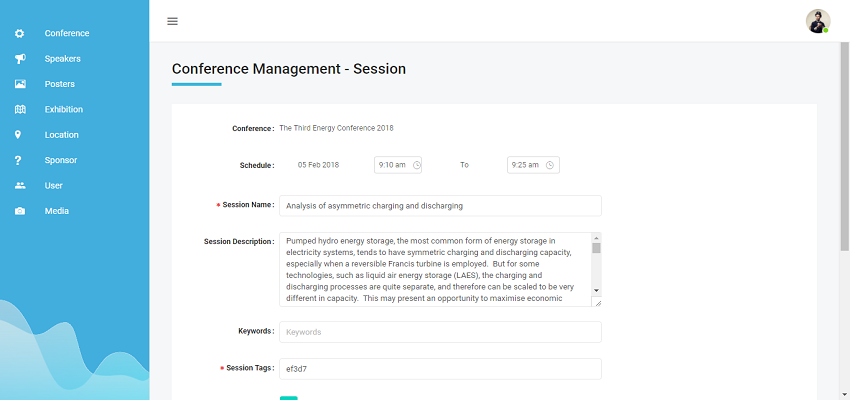
Task: Click the Speakers megaphone icon
Action: click(20, 59)
